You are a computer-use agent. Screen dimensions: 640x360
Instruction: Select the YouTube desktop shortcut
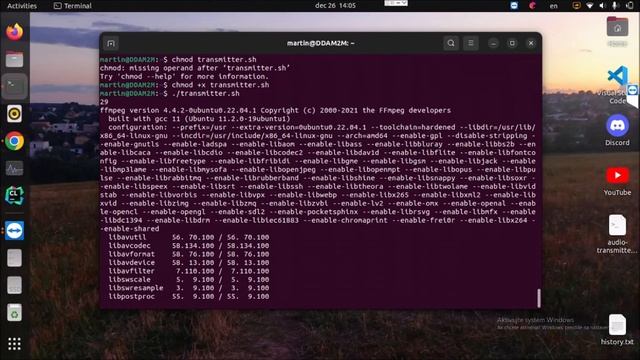[617, 180]
